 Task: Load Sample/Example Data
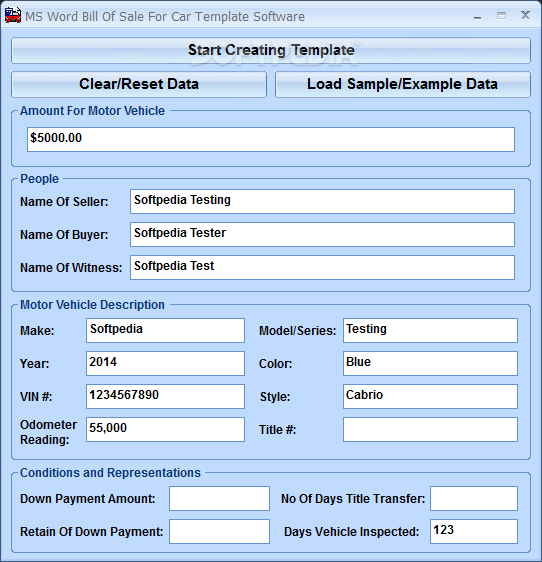pos(403,84)
